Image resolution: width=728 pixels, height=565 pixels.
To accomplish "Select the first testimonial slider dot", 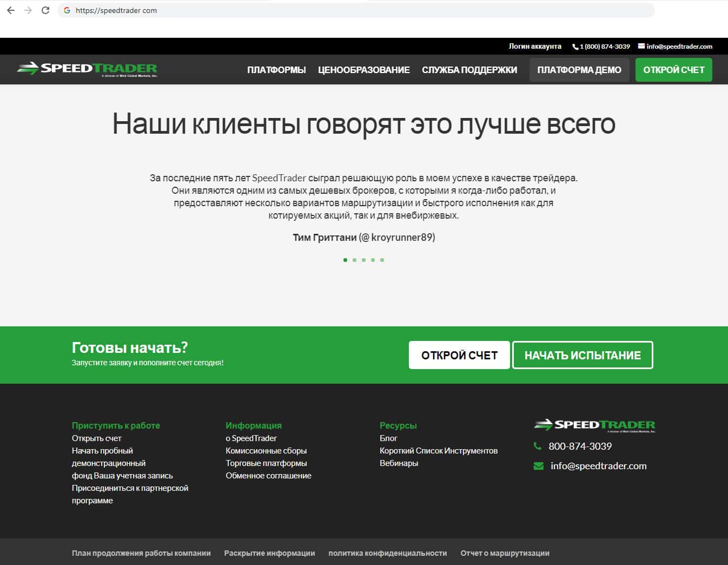I will 345,260.
